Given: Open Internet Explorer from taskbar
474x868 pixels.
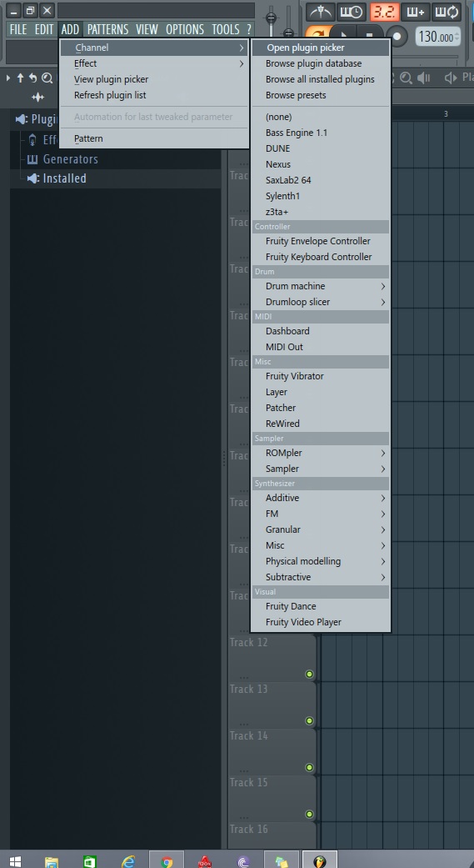Looking at the screenshot, I should 128,861.
